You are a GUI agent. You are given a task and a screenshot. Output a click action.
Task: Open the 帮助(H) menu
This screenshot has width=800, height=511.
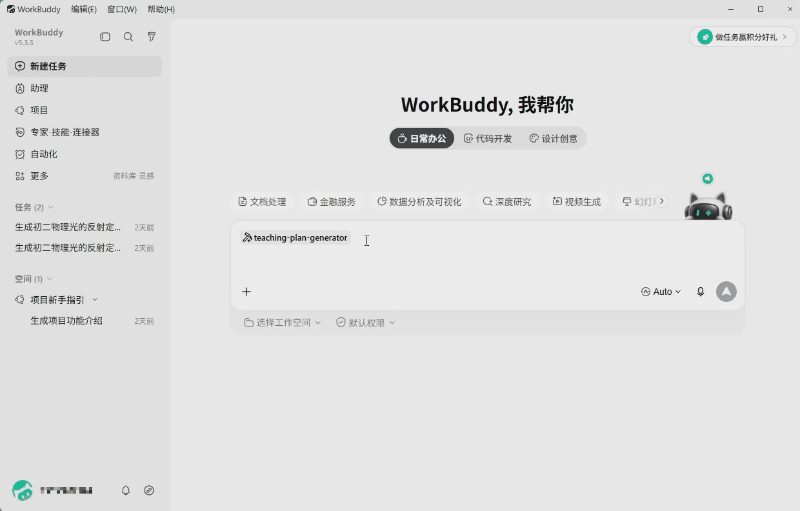[x=161, y=9]
